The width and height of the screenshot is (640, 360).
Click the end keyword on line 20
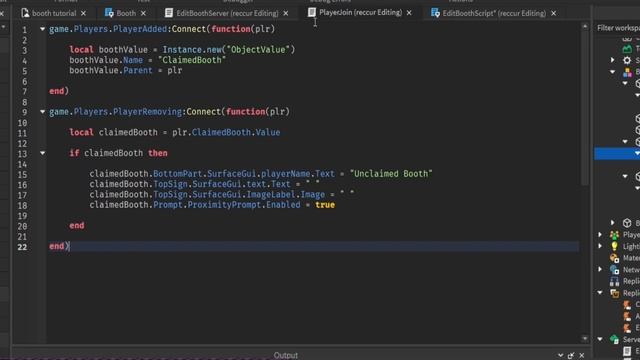point(77,225)
